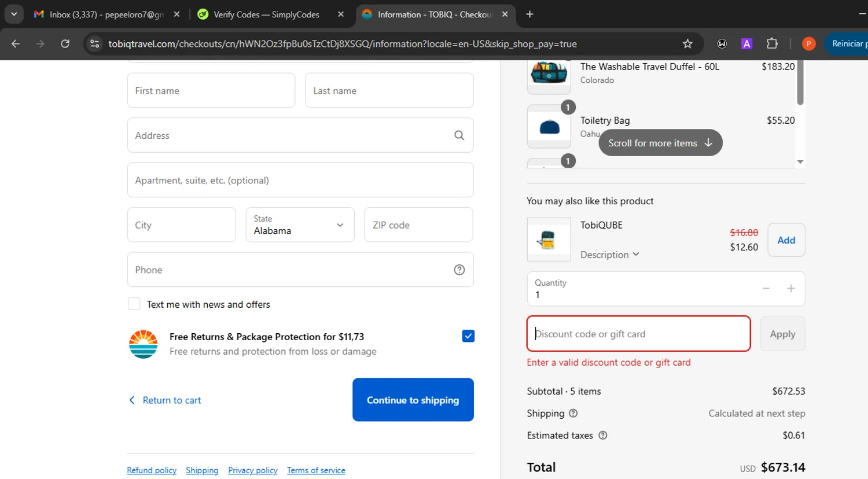Add TobiQUBE to the order
Screen dimensions: 868x479
coord(786,240)
